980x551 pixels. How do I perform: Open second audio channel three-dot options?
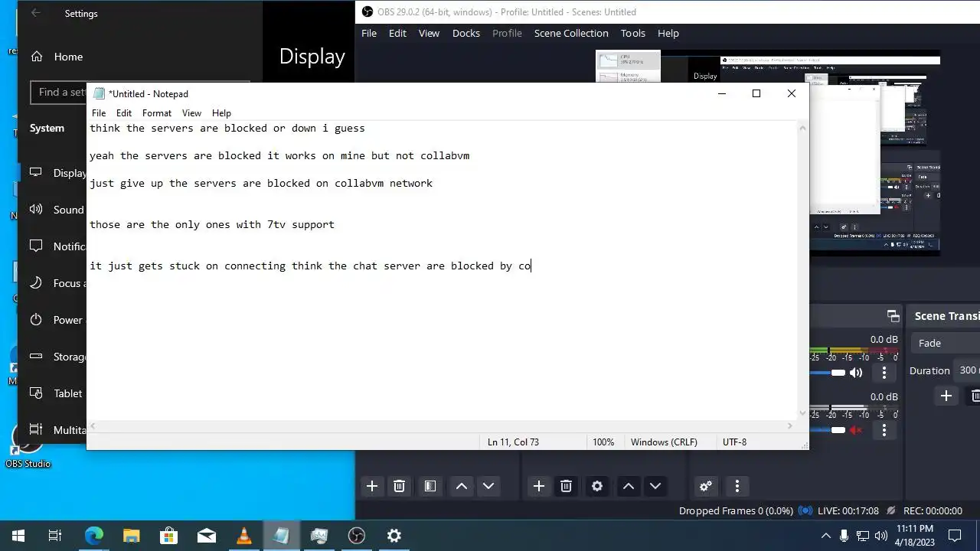[x=884, y=430]
